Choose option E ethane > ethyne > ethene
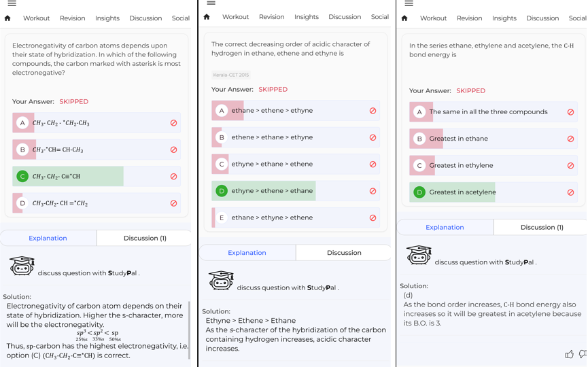Viewport: 588px width, 367px height. tap(296, 217)
